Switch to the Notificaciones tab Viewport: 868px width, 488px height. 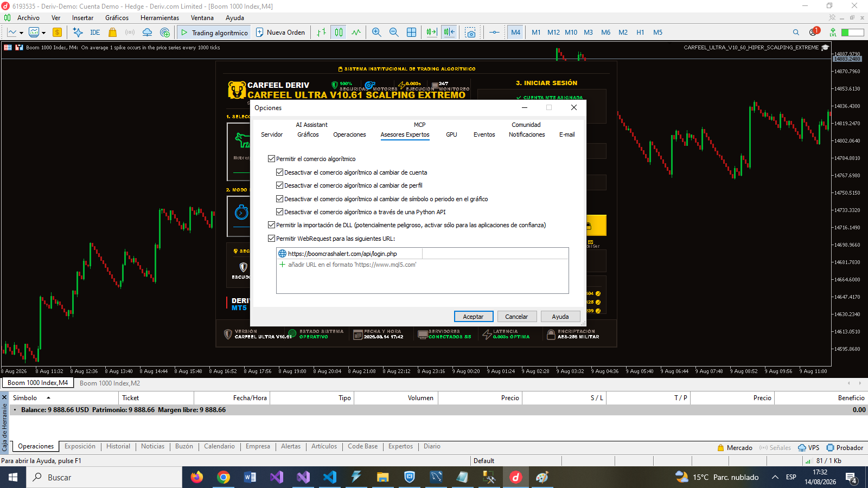point(527,134)
